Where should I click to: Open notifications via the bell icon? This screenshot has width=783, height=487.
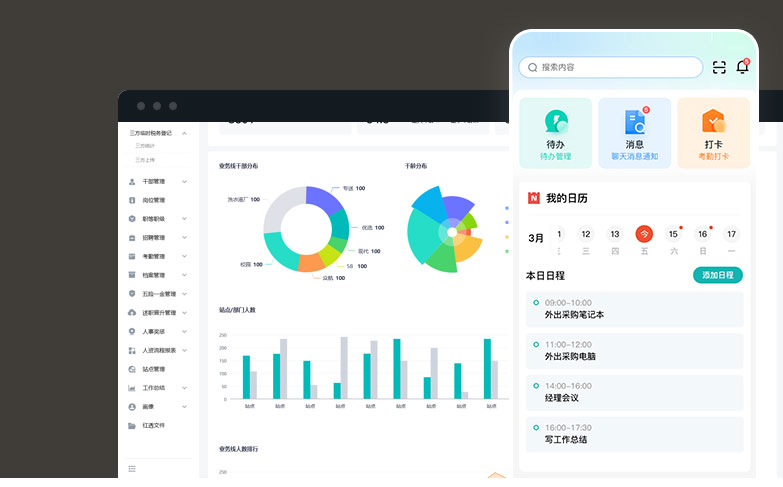click(742, 67)
